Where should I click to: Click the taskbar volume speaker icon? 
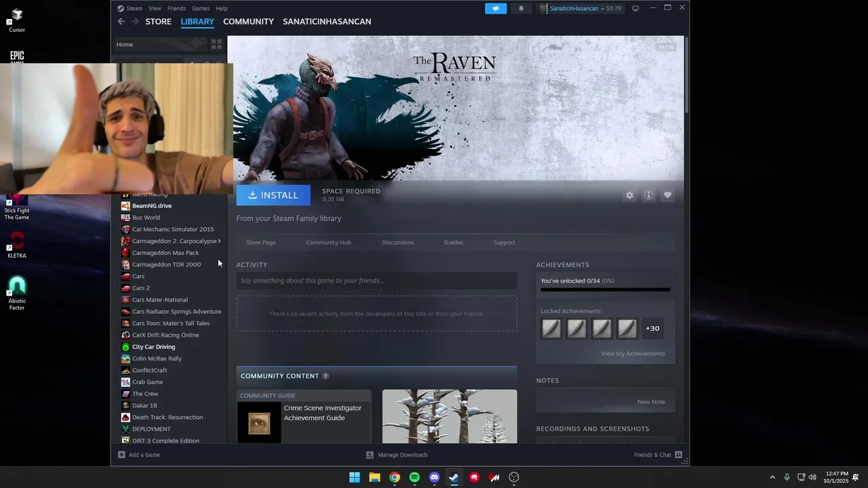point(812,477)
